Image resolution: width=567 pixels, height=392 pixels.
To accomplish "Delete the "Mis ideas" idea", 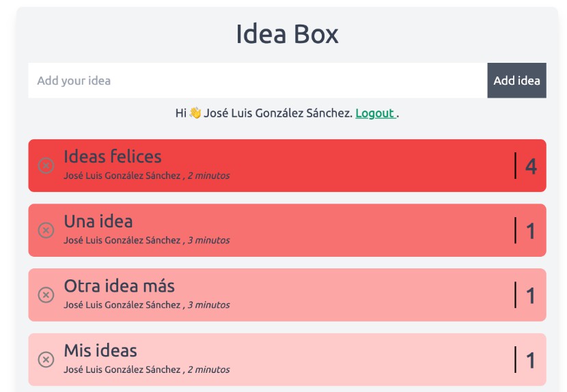I will click(x=46, y=359).
